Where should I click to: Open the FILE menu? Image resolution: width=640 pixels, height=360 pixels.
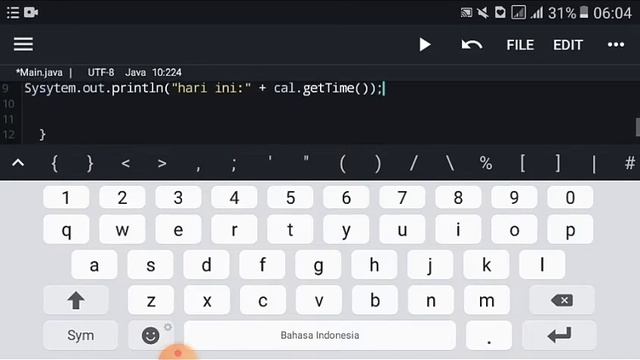coord(520,45)
